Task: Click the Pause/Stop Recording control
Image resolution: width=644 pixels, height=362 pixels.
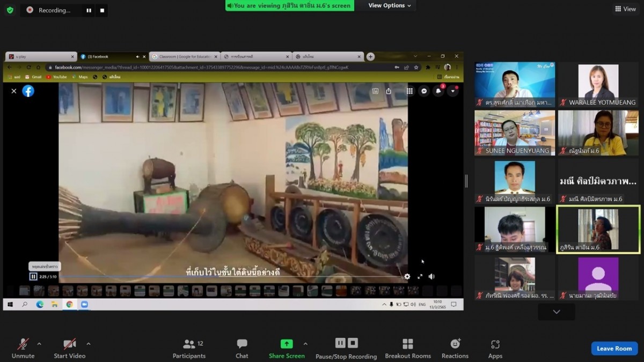Action: click(x=346, y=348)
